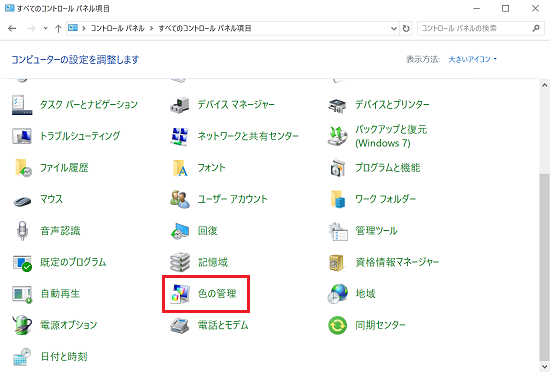
Task: Open the 電話とモデム link text
Action: click(x=223, y=325)
